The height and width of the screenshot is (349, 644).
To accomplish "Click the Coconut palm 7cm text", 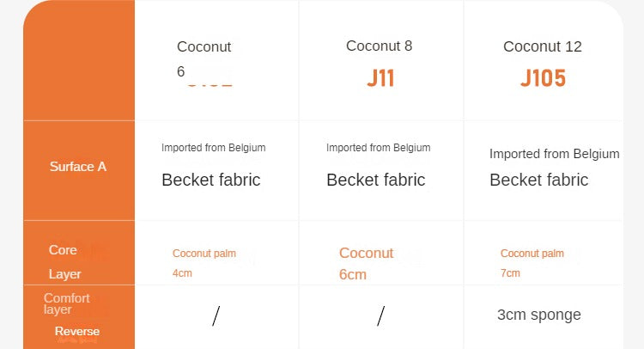I will 532,263.
